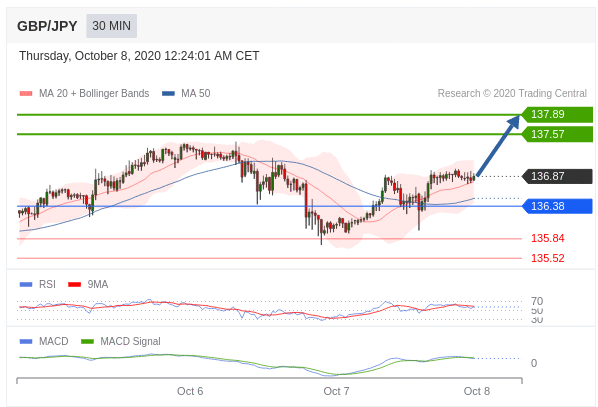Screen dimensions: 598x407
Task: Click the MA 50 legend blue swatch
Action: click(x=169, y=93)
